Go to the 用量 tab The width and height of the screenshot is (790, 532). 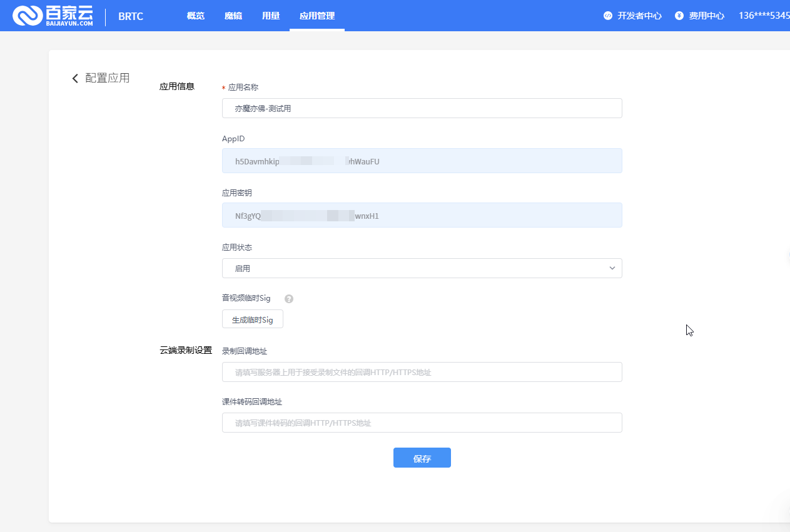[x=271, y=16]
